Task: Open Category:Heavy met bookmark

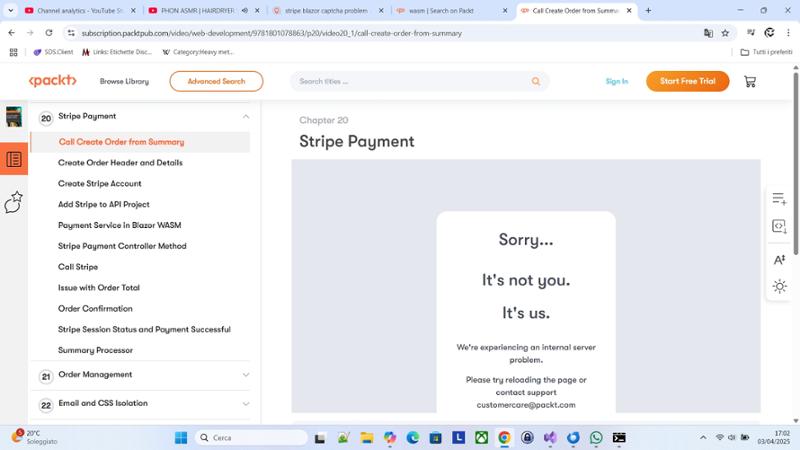Action: (198, 52)
